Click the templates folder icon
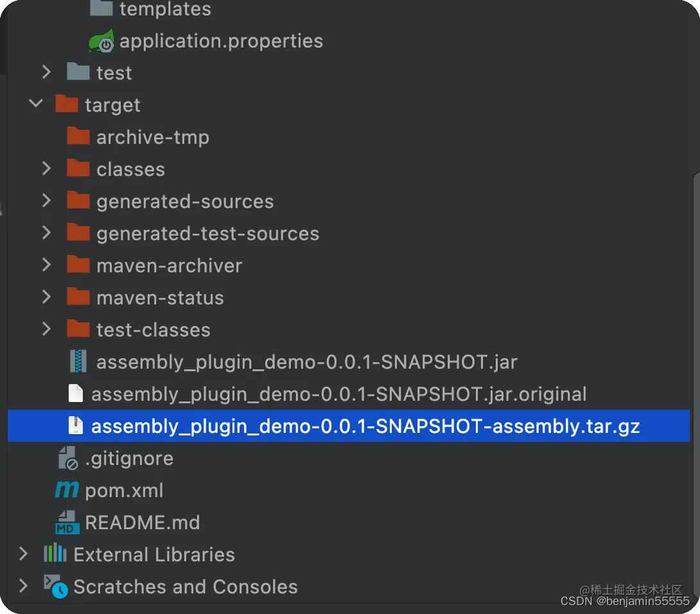 pos(101,8)
